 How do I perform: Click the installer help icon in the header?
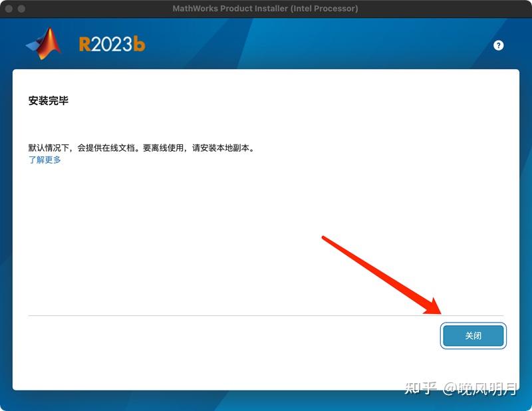(497, 45)
